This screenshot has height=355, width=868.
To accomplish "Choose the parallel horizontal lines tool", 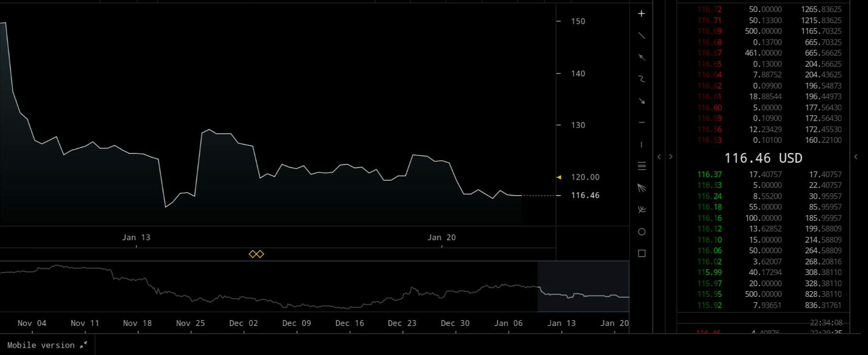I will tap(641, 166).
